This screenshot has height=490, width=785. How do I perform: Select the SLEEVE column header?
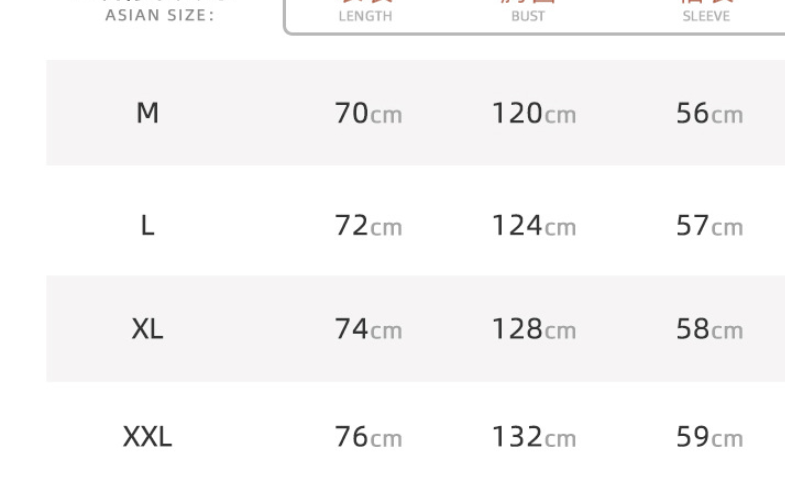706,15
